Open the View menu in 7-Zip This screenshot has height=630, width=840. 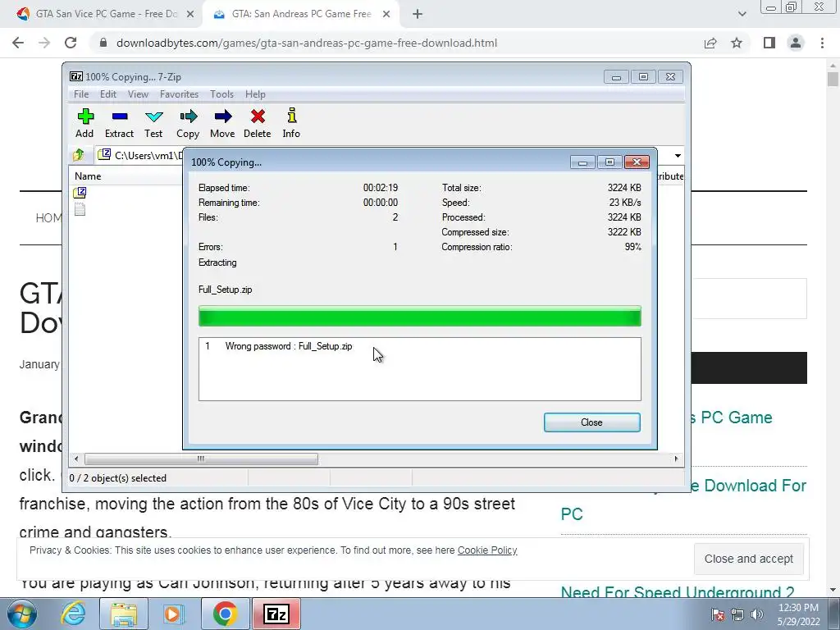pos(138,94)
